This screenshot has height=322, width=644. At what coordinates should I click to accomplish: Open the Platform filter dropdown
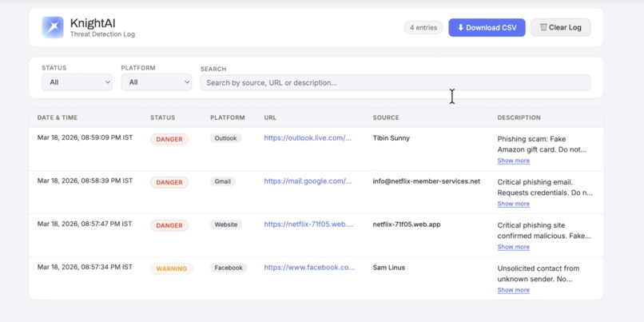tap(156, 82)
